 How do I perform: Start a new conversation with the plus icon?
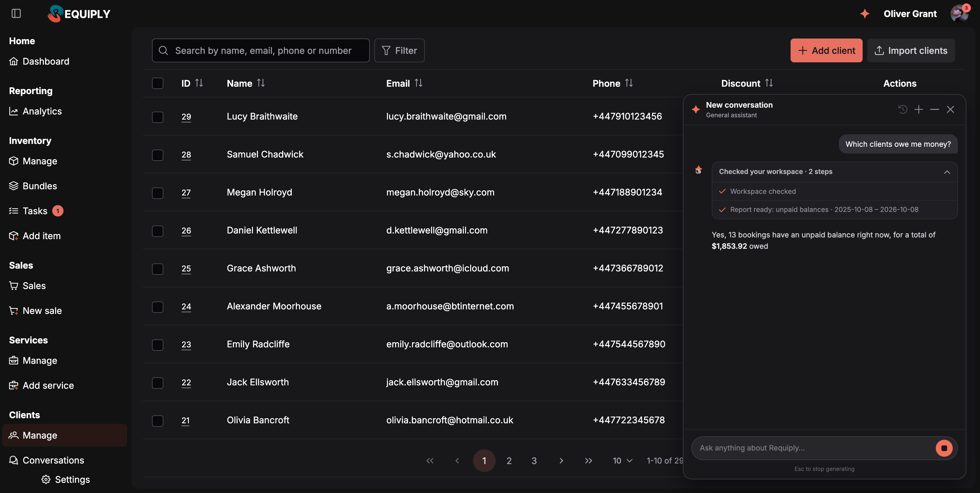[x=919, y=109]
